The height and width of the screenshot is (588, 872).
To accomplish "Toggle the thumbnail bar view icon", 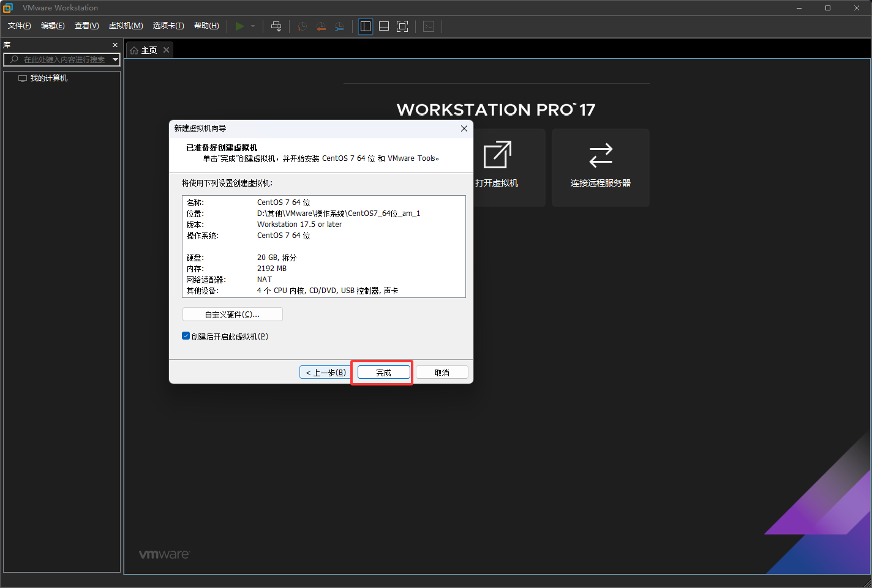I will [384, 26].
